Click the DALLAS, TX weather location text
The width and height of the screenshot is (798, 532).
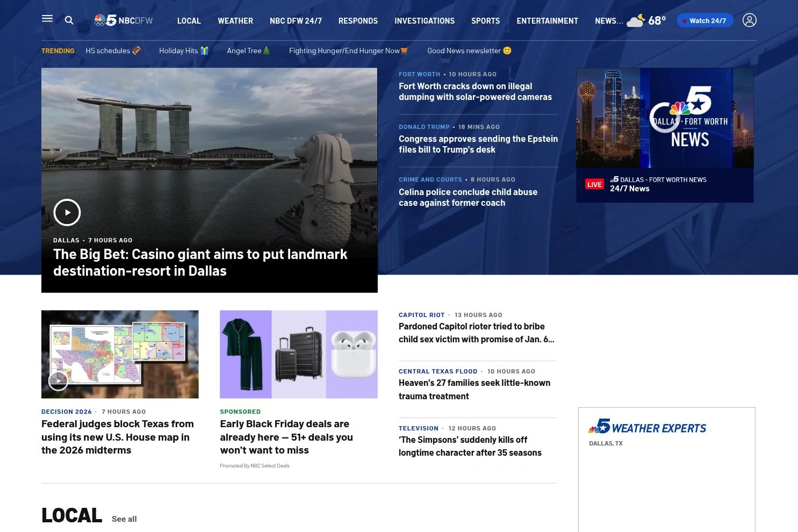pyautogui.click(x=606, y=443)
